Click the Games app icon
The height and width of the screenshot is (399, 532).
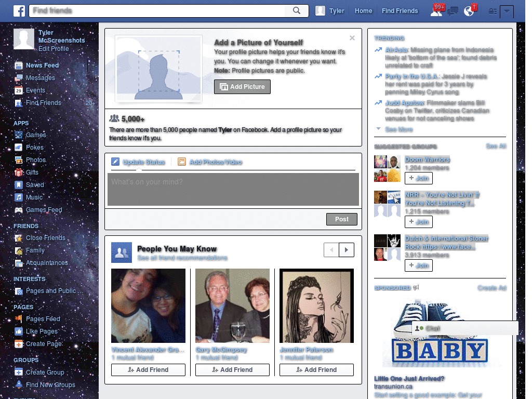(19, 135)
